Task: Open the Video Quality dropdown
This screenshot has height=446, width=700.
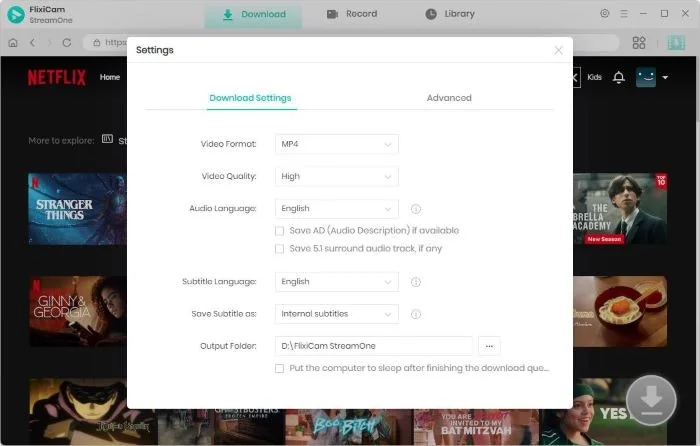Action: [x=336, y=176]
